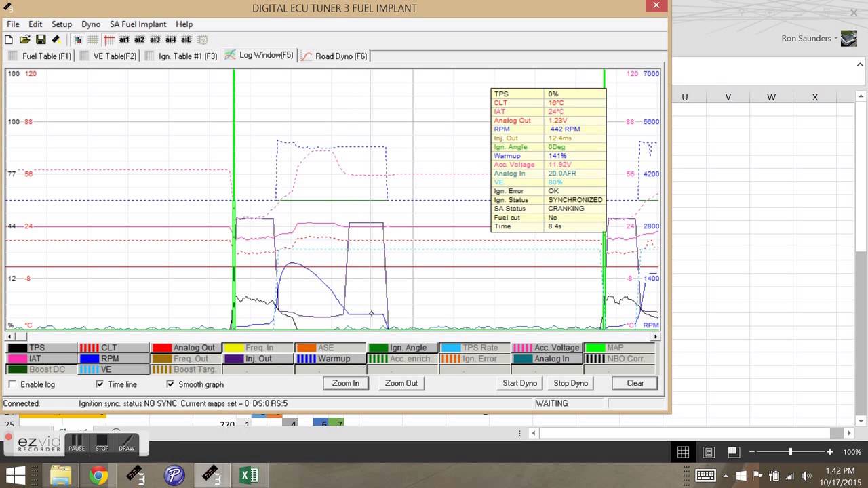The height and width of the screenshot is (488, 868).
Task: Launch Chrome from the taskbar
Action: [x=98, y=475]
